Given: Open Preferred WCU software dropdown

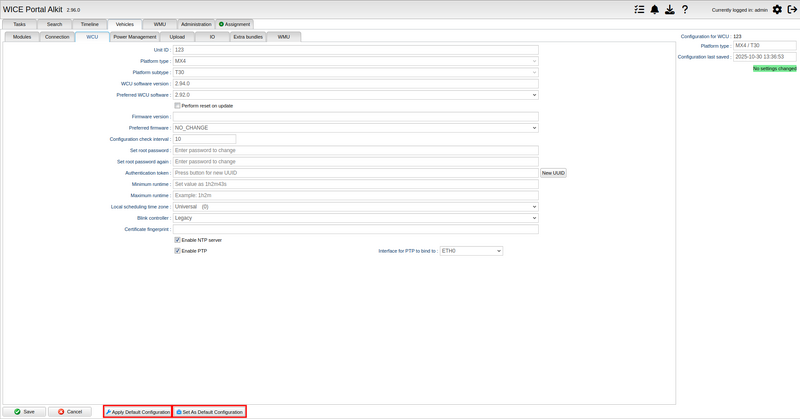Looking at the screenshot, I should coord(355,95).
